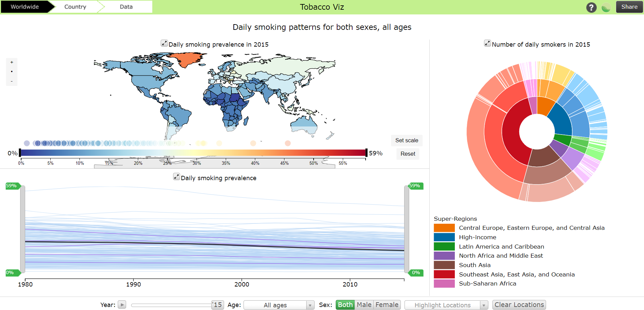Click the Reset scale button
644x310 pixels.
point(408,154)
